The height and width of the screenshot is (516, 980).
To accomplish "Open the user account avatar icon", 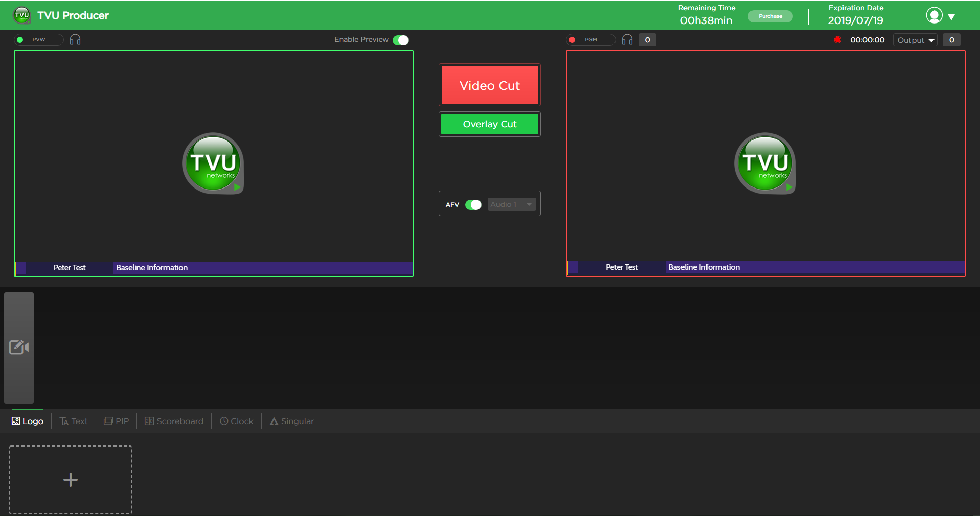I will (x=934, y=15).
